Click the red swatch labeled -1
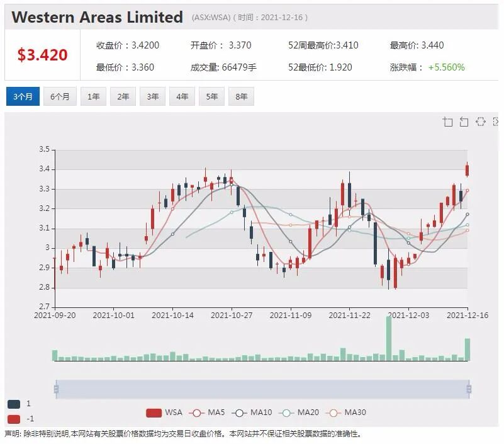The width and height of the screenshot is (504, 444). point(14,419)
